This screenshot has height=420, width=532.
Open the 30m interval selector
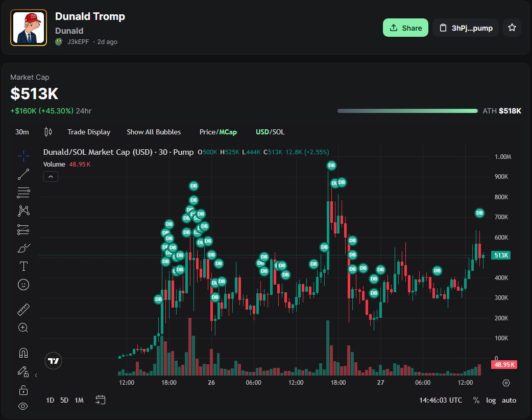point(22,132)
